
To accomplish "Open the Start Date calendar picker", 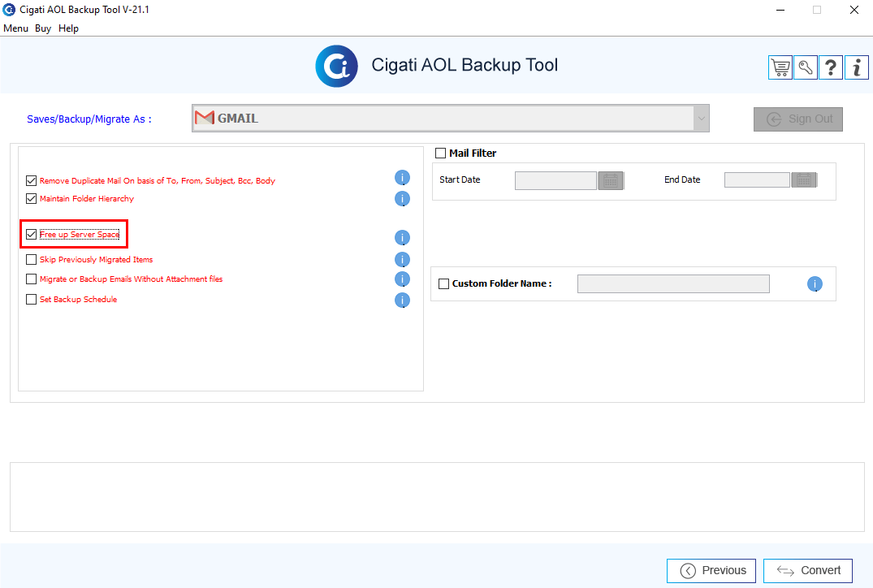I will (x=611, y=180).
